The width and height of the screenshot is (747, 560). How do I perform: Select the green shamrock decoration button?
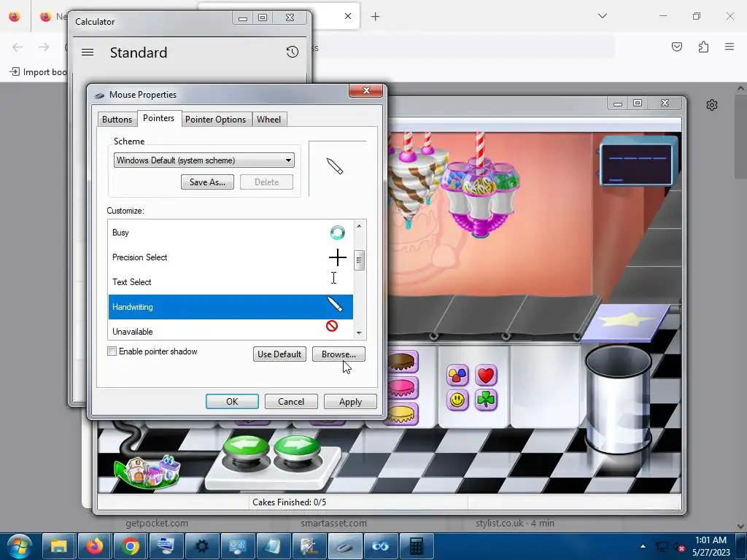click(x=485, y=400)
